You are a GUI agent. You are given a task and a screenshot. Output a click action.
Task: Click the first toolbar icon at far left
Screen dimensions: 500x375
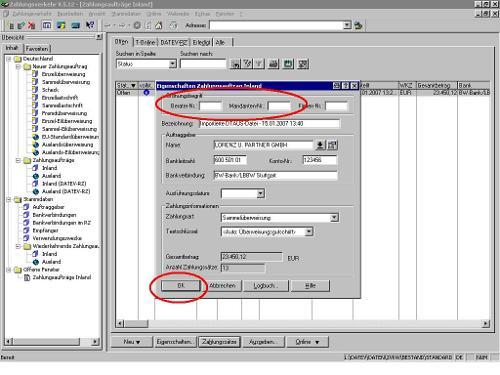(11, 25)
